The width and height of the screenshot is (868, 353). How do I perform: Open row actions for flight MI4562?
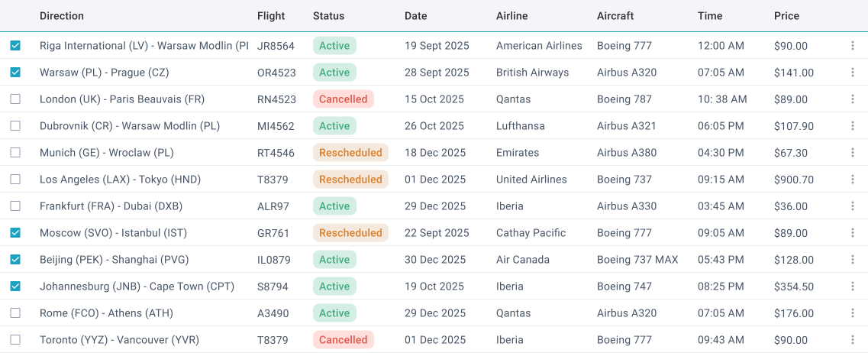(x=853, y=126)
